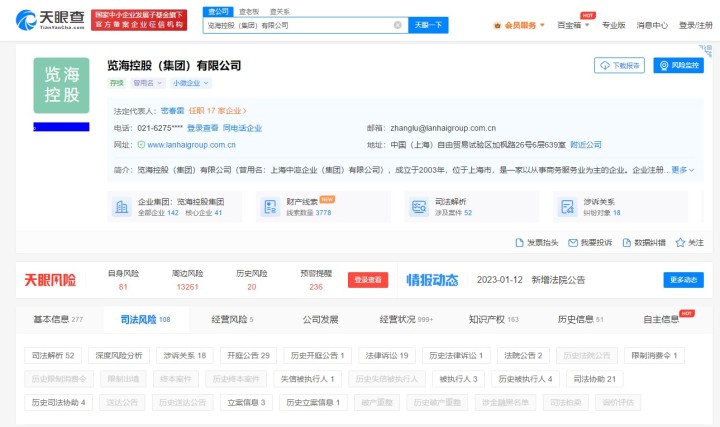This screenshot has width=720, height=427.
Task: Open the 任职 17 家企业 link
Action: (217, 111)
